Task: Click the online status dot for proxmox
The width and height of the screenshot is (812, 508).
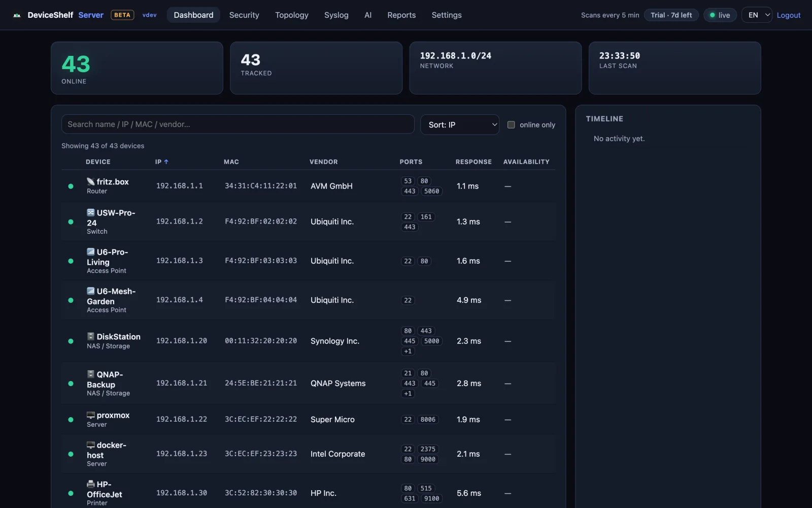Action: (71, 420)
